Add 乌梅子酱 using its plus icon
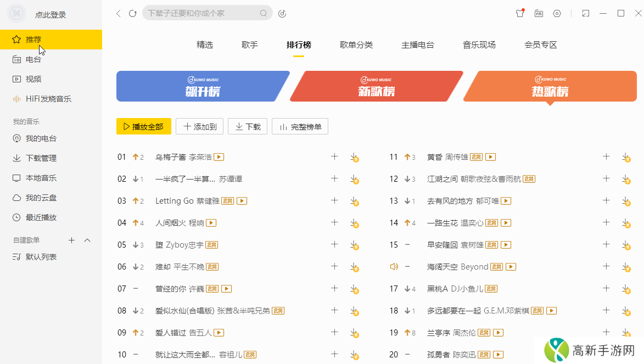 pyautogui.click(x=334, y=156)
